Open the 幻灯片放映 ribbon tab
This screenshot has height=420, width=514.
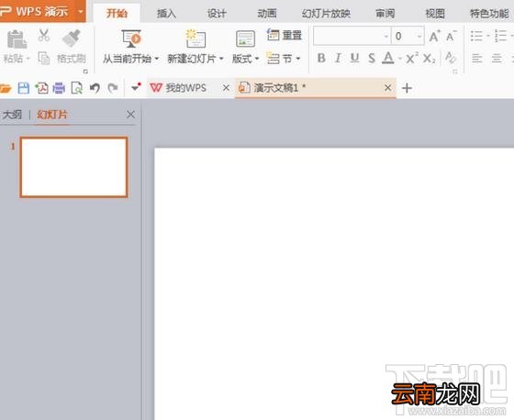pos(326,14)
